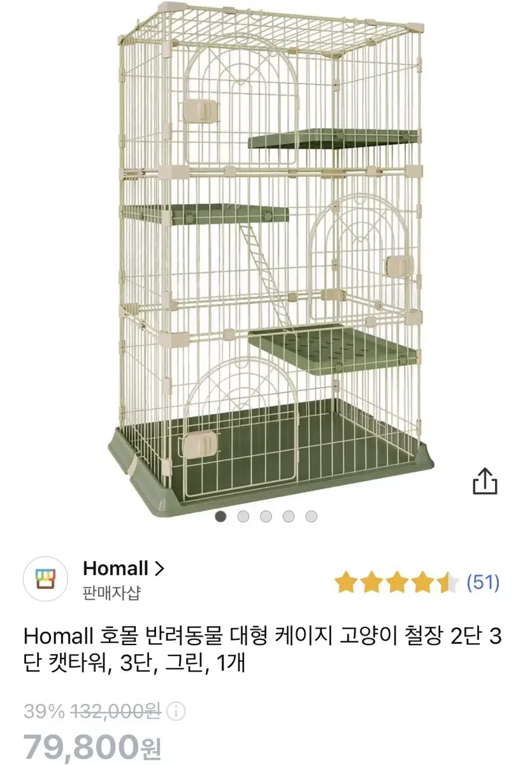The image size is (532, 765).
Task: Tap the product title starting with Homall 호몰
Action: coord(262,650)
